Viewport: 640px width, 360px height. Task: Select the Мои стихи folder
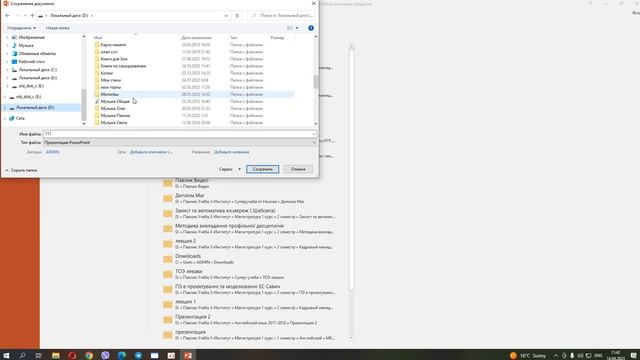pyautogui.click(x=111, y=80)
